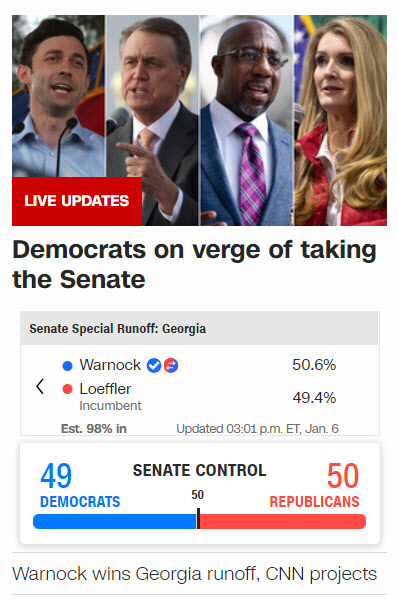This screenshot has height=601, width=398.
Task: Click the red 50 Republicans count
Action: click(343, 476)
